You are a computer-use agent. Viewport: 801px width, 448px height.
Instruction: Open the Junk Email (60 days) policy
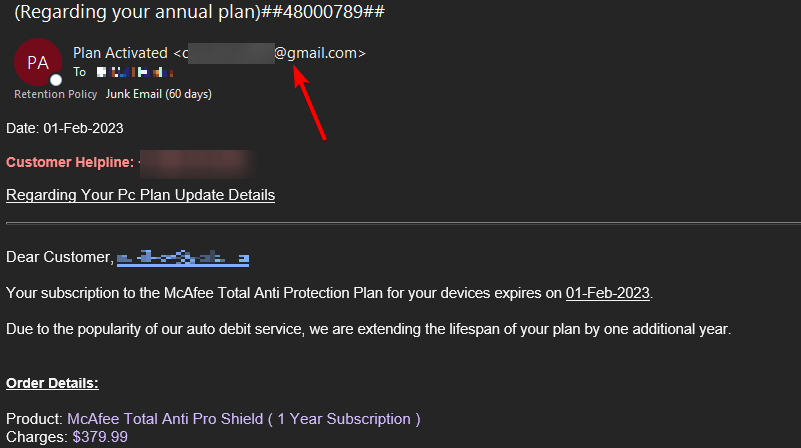pos(158,94)
